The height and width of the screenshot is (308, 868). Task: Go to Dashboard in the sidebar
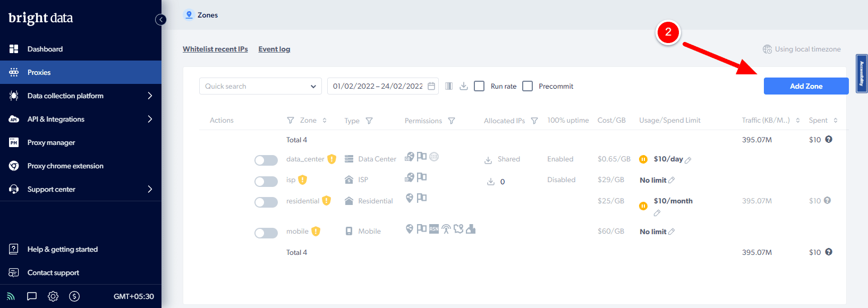point(45,49)
